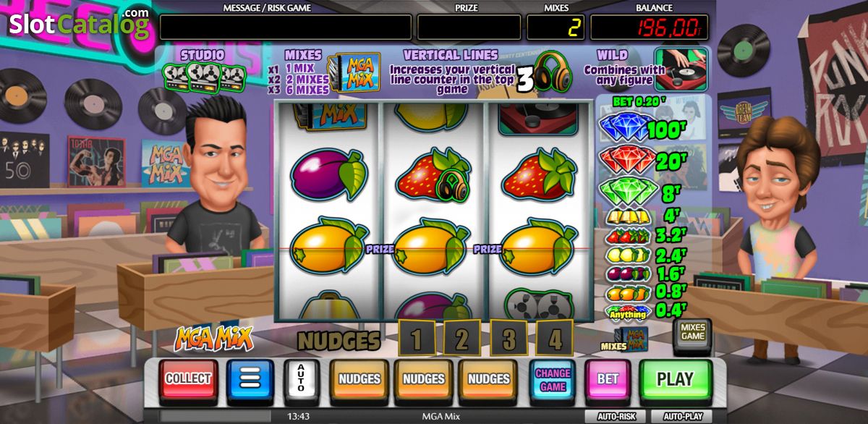Viewport: 868px width, 424px height.
Task: Toggle the AUTO-PLAY option
Action: coord(681,417)
